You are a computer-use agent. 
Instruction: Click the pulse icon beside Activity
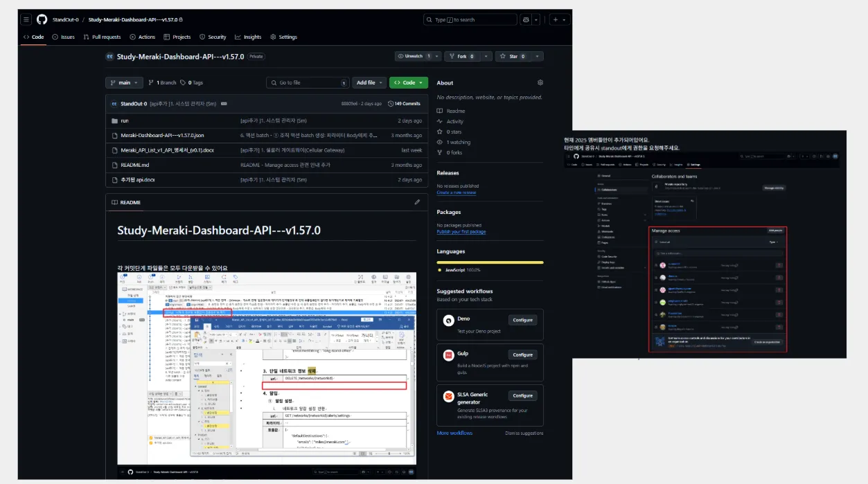point(440,121)
